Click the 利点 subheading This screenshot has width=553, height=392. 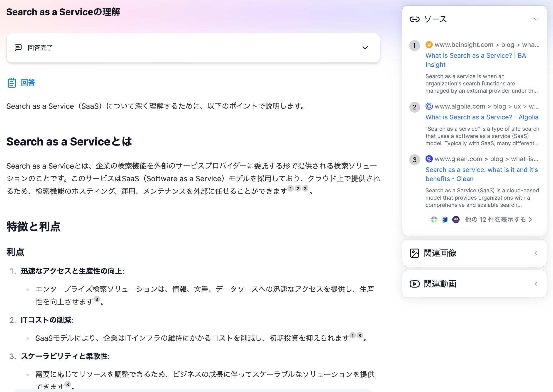15,252
